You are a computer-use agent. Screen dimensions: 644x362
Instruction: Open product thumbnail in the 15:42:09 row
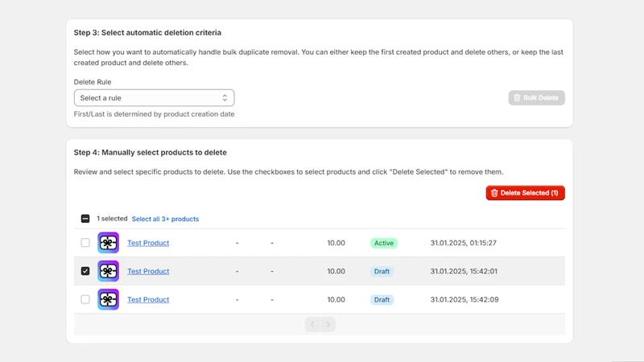click(109, 299)
